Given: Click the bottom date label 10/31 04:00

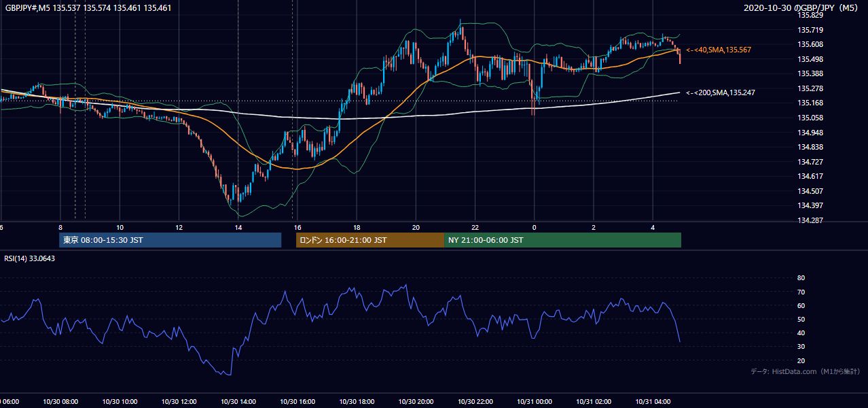Looking at the screenshot, I should pos(653,402).
